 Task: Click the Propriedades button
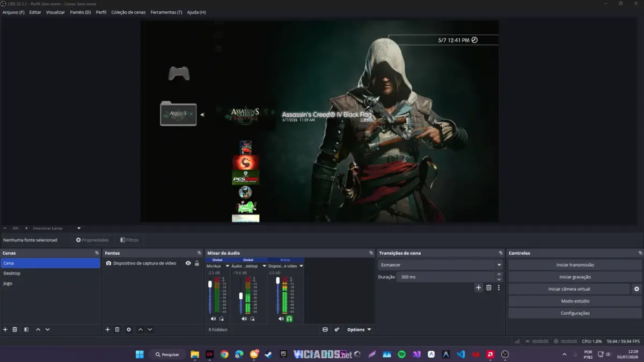click(92, 240)
